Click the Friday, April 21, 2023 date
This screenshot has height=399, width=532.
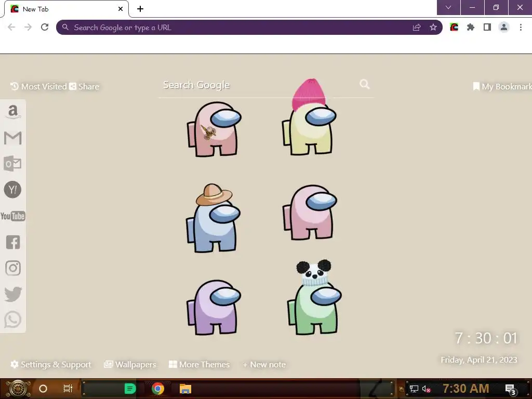(478, 360)
